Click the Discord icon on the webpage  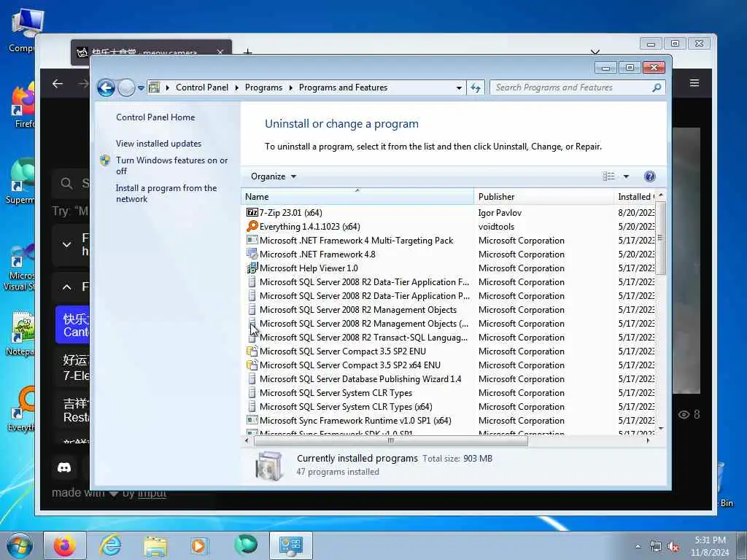tap(64, 467)
